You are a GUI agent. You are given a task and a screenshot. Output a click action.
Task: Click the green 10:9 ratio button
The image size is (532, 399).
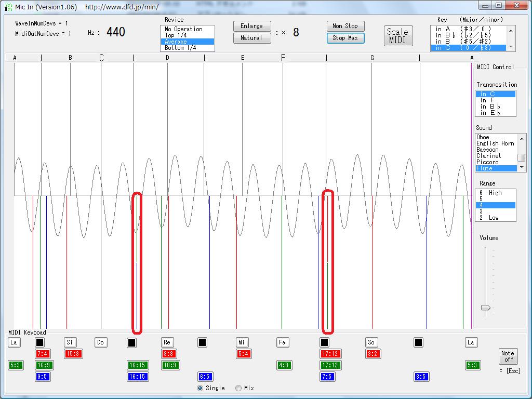click(170, 365)
